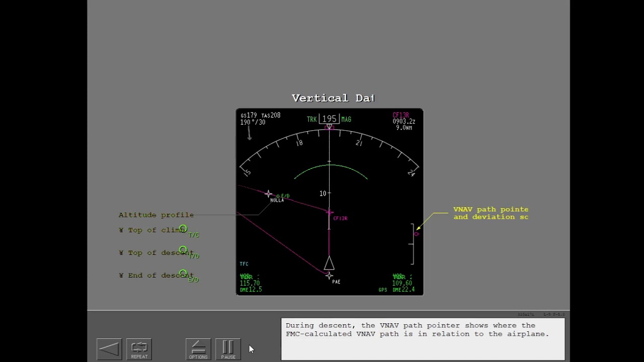Click the NOLLA waypoint star symbol
Screen dimensions: 644x362
pos(269,194)
